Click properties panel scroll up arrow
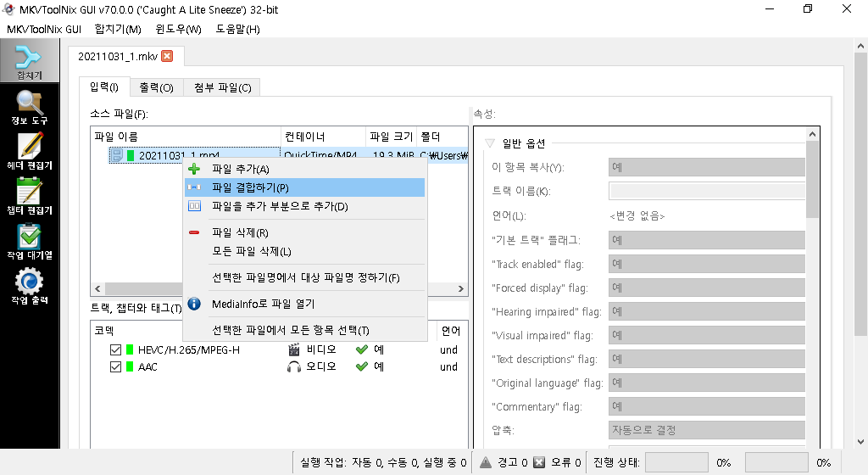Screen dimensions: 868x475 pyautogui.click(x=812, y=134)
